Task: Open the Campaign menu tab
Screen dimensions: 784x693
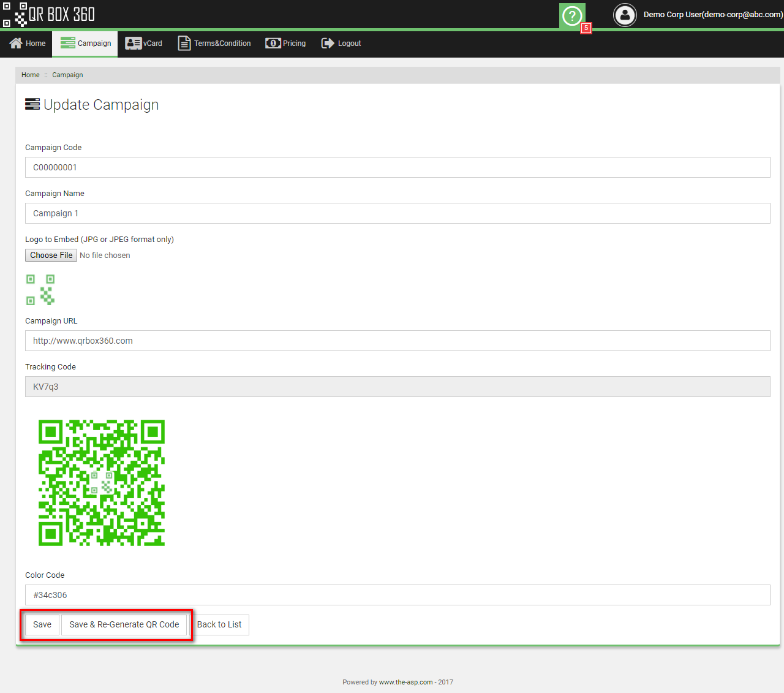Action: click(x=85, y=44)
